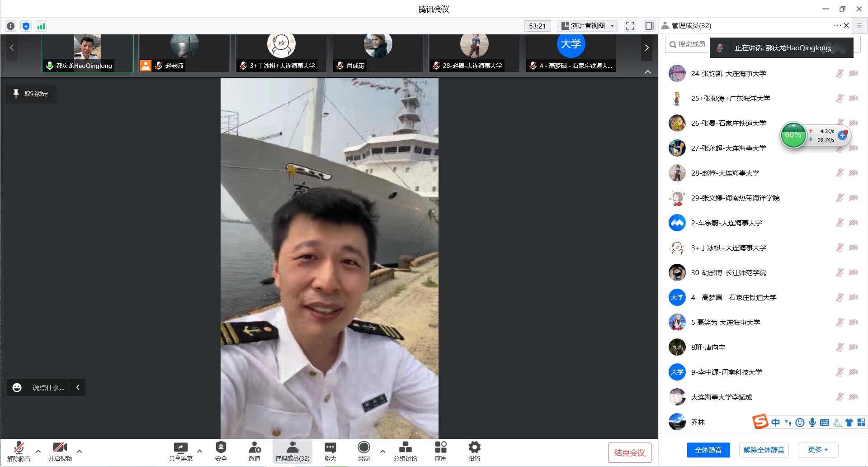Viewport: 868px width, 467px height.
Task: Open the chat panel
Action: click(330, 452)
